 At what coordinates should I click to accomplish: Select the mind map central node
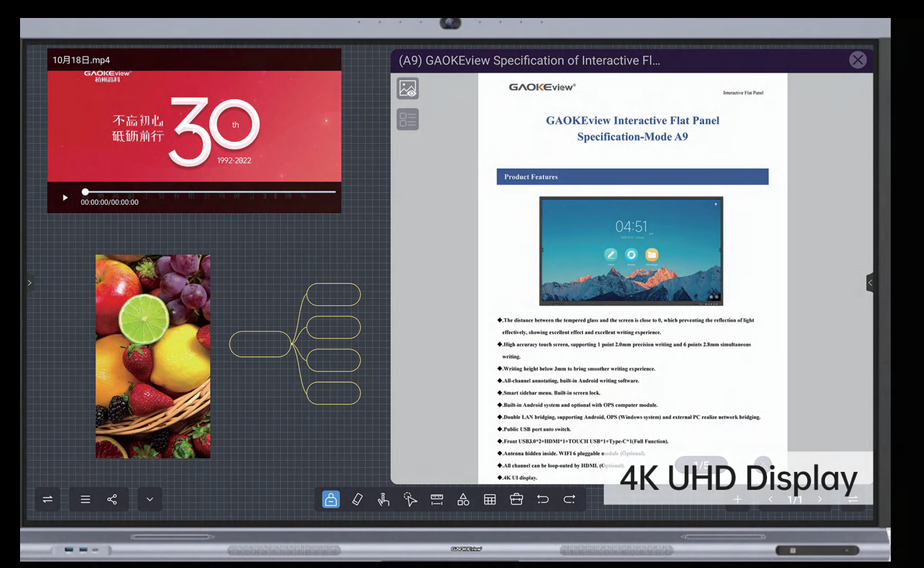point(260,344)
